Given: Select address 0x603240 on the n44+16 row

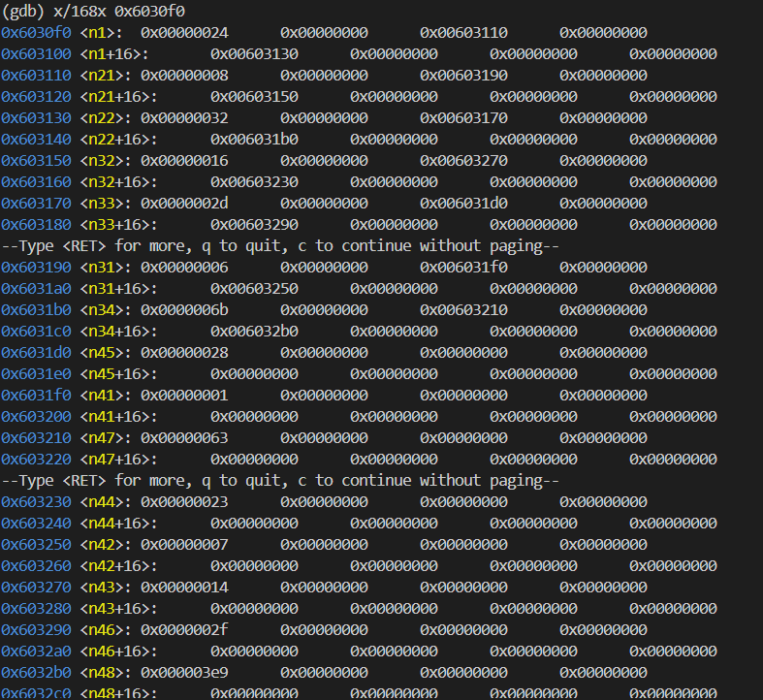Looking at the screenshot, I should pos(36,524).
